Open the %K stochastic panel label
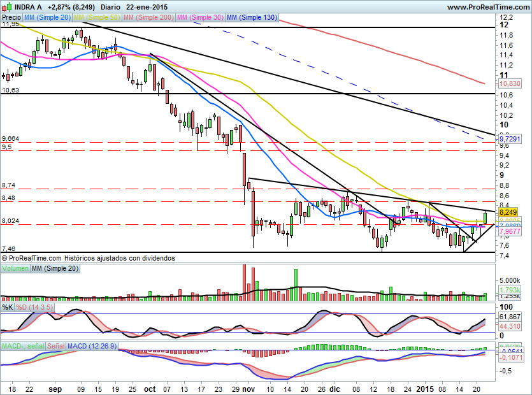Screen dimensions: 532x395 [x=7, y=308]
